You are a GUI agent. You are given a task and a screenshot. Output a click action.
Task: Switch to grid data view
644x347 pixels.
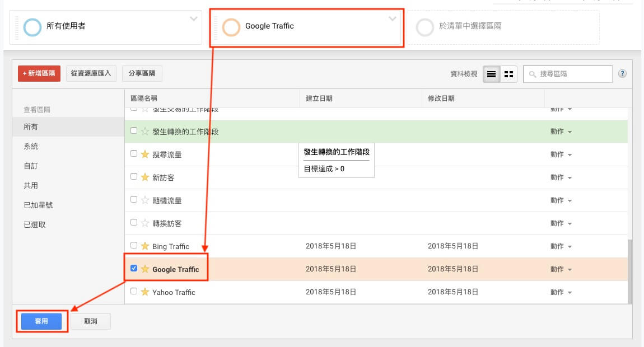pyautogui.click(x=508, y=74)
